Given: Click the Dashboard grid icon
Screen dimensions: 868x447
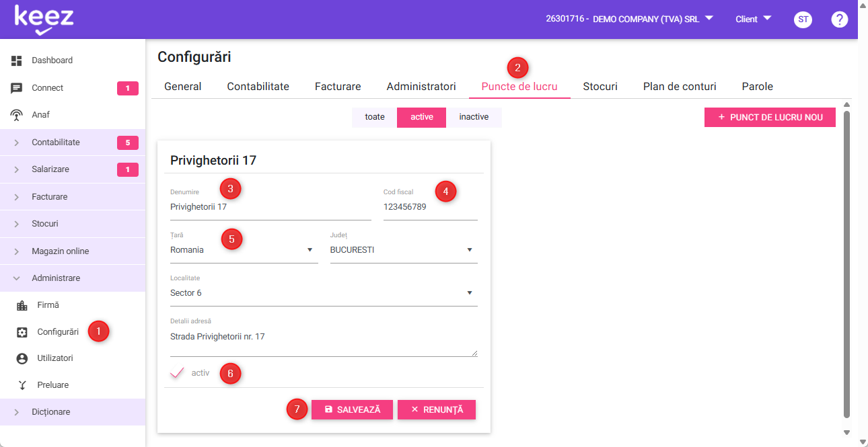Looking at the screenshot, I should click(x=17, y=60).
